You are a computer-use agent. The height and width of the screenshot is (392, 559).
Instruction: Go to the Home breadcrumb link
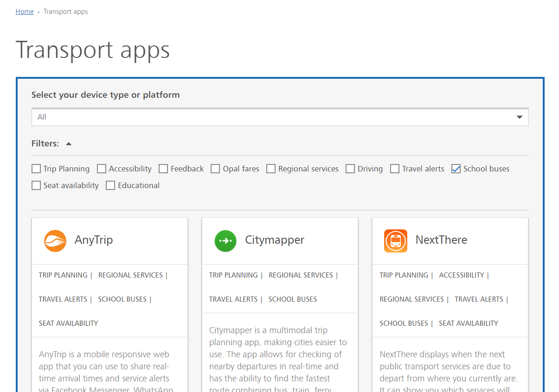point(25,12)
